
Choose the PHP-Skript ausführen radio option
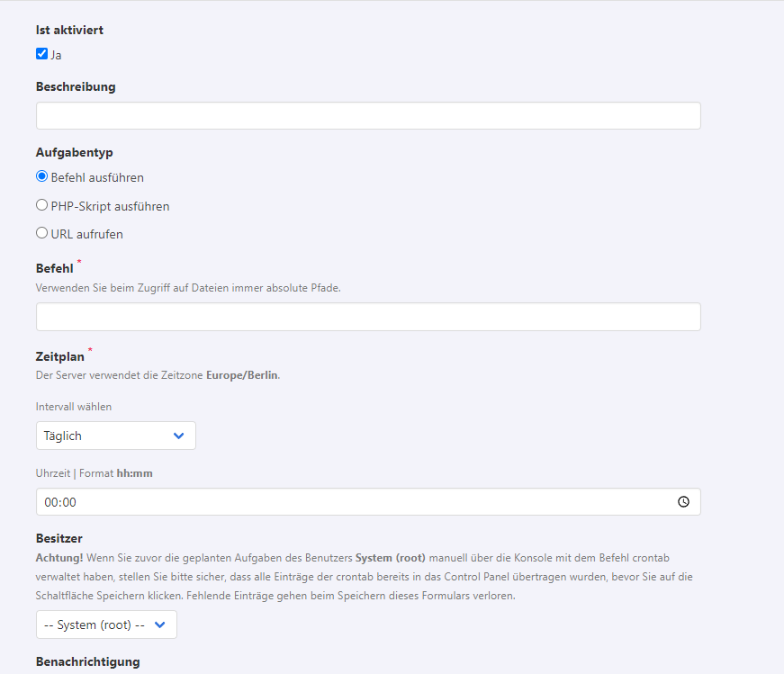click(x=41, y=205)
